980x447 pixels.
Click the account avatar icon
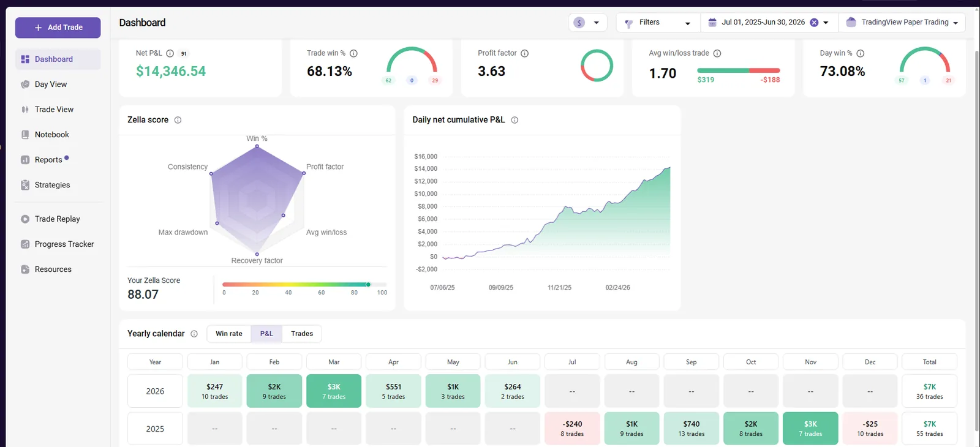pyautogui.click(x=851, y=23)
